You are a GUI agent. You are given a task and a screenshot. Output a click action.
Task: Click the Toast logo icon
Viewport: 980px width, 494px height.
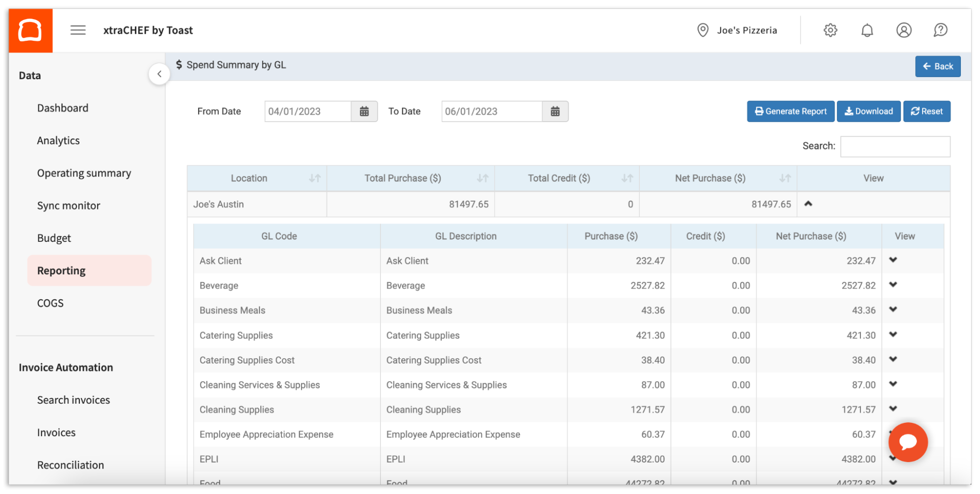(x=30, y=30)
